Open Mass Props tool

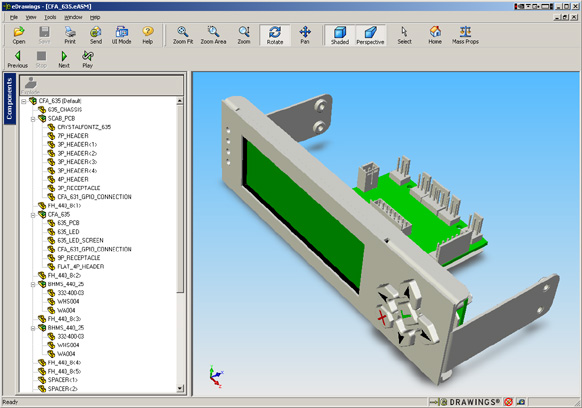pos(465,36)
